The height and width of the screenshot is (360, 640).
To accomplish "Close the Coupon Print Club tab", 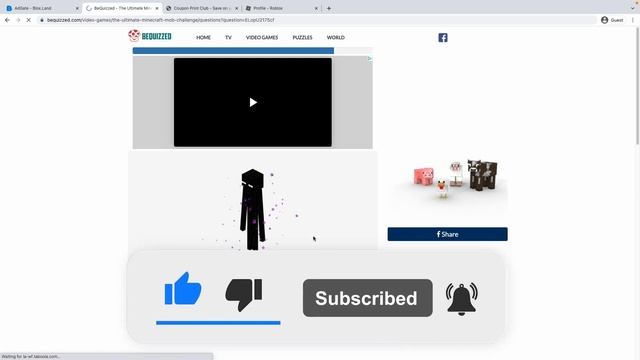I will point(236,8).
